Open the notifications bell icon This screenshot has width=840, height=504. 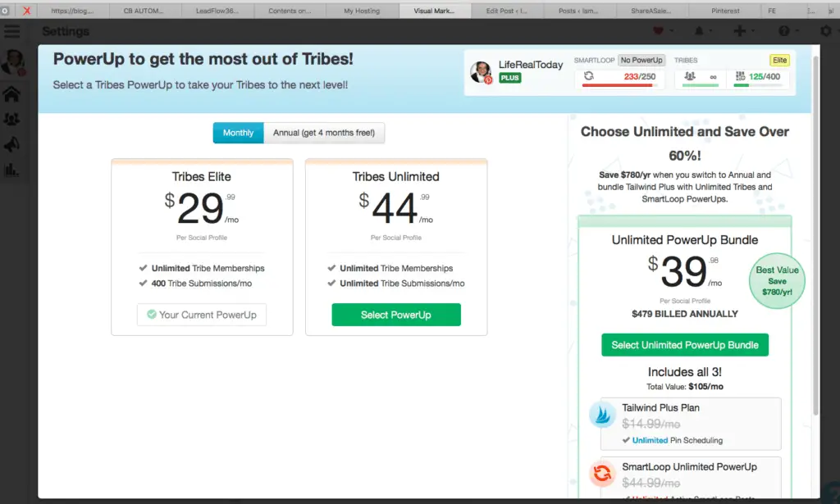(699, 31)
